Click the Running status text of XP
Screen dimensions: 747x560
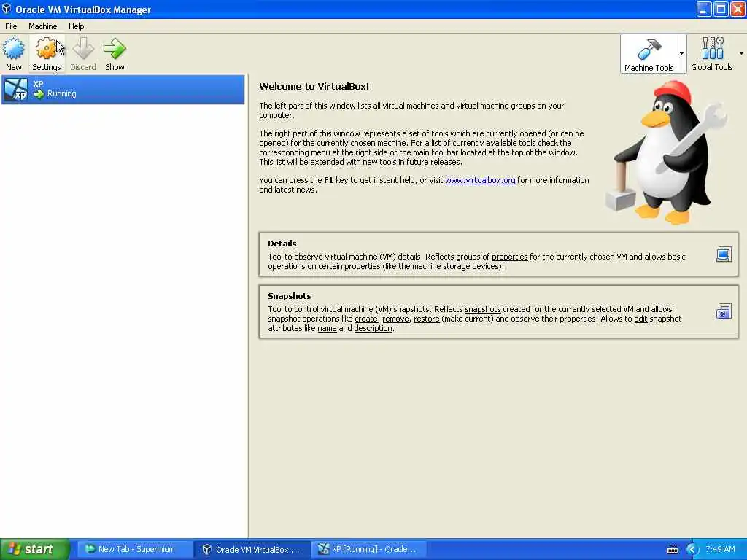tap(61, 94)
